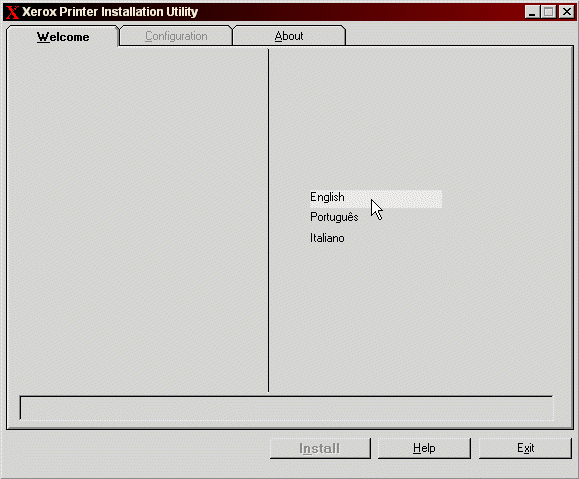579x479 pixels.
Task: Click the vertical divider between panes
Action: [268, 220]
